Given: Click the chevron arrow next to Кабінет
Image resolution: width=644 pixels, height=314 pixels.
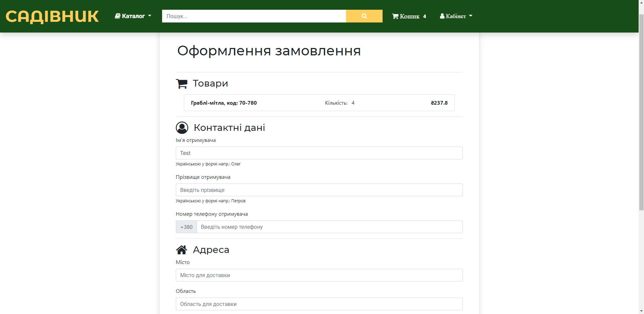Looking at the screenshot, I should point(470,16).
